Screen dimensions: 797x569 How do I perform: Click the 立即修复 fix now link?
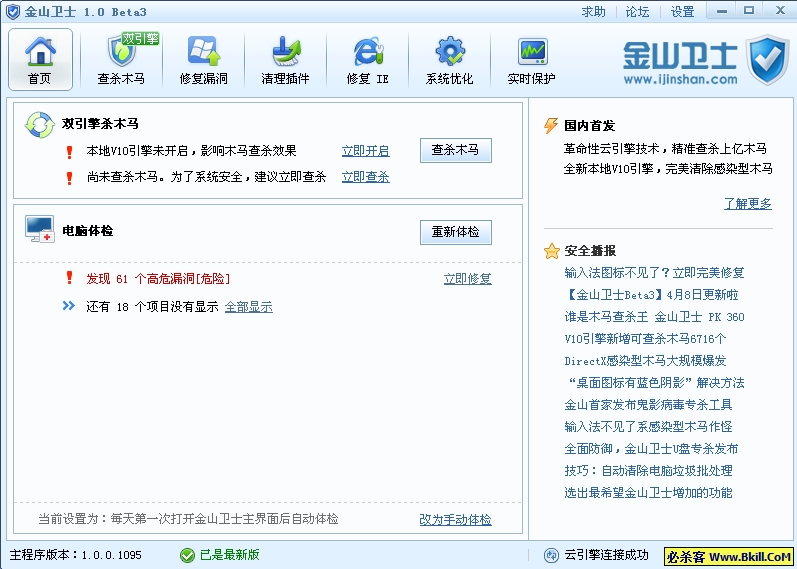[x=467, y=279]
